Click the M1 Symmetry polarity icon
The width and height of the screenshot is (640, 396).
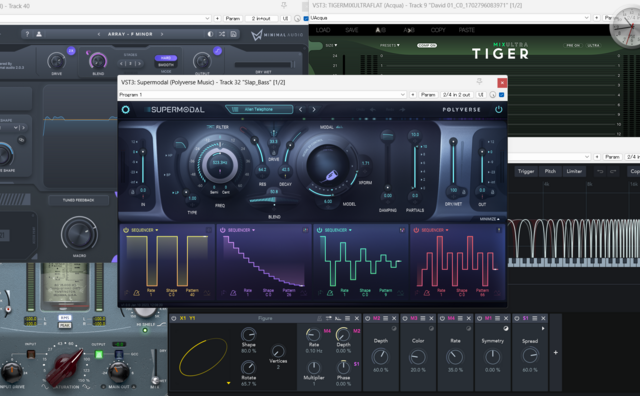coord(506,329)
